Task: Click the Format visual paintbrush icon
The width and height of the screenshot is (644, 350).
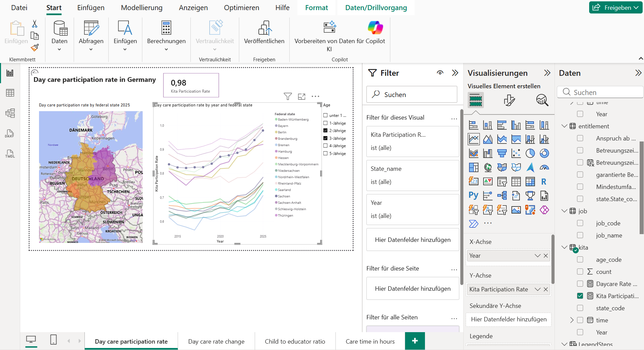Action: click(509, 100)
